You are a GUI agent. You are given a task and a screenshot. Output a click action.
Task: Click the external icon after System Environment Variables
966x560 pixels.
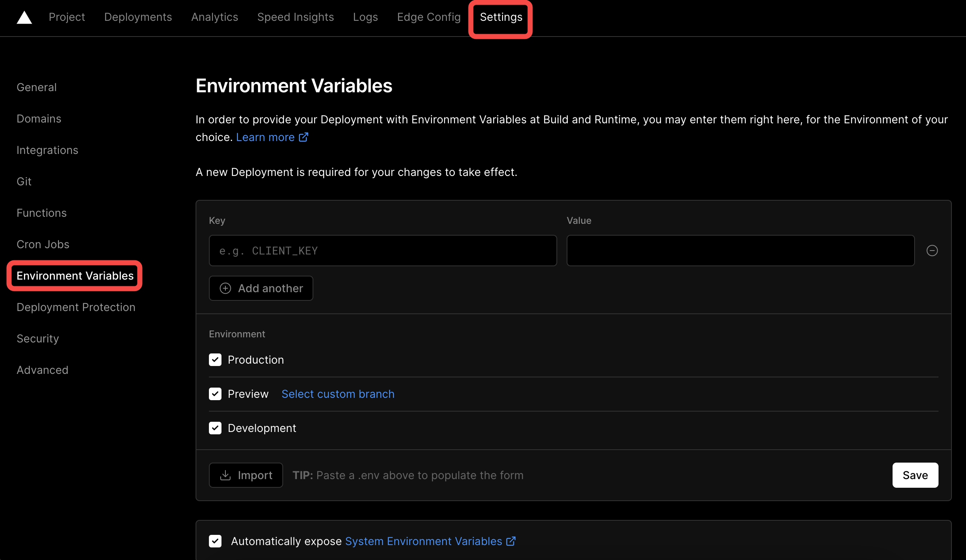pyautogui.click(x=510, y=541)
